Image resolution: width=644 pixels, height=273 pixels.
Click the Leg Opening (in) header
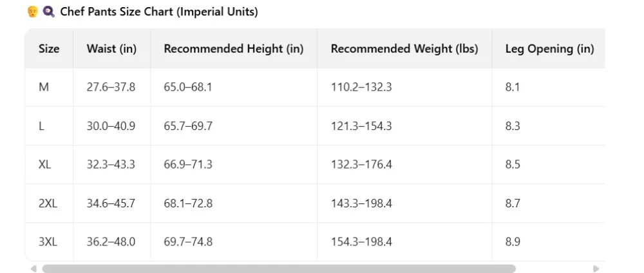549,49
